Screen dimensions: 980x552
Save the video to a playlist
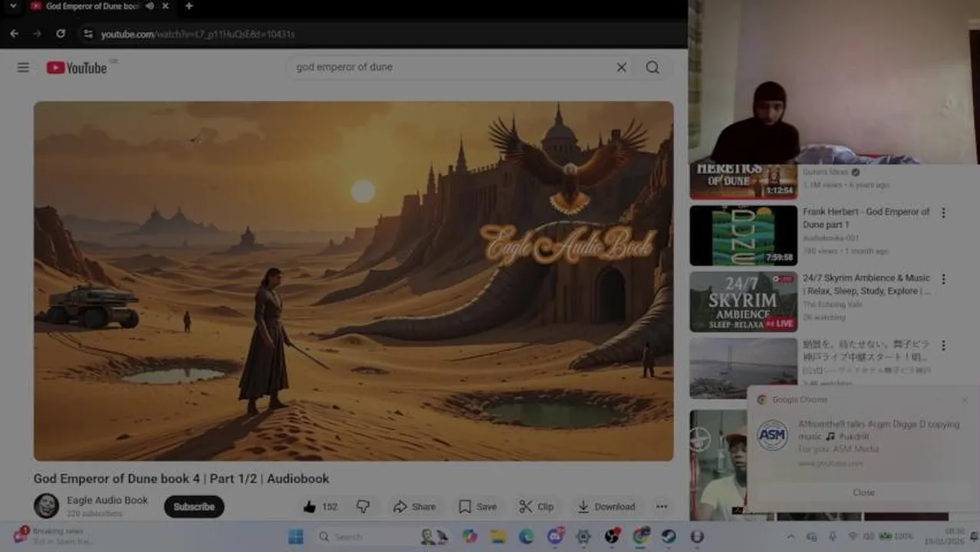[478, 507]
